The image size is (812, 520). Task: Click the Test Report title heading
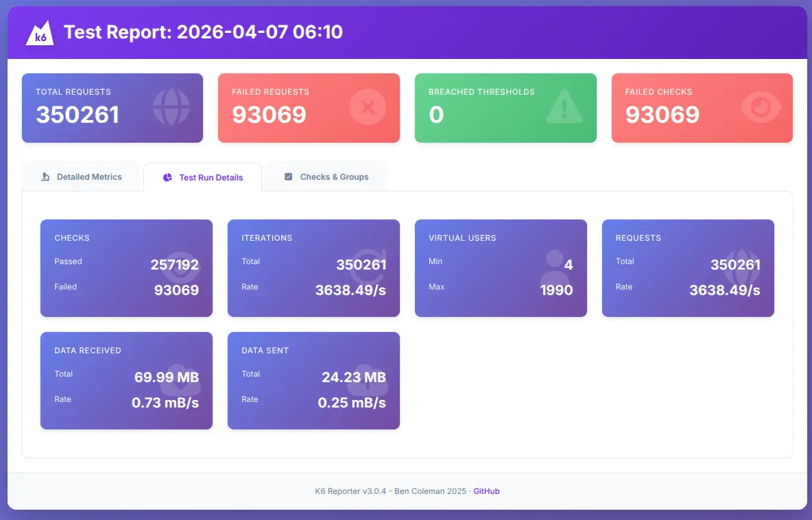coord(203,32)
